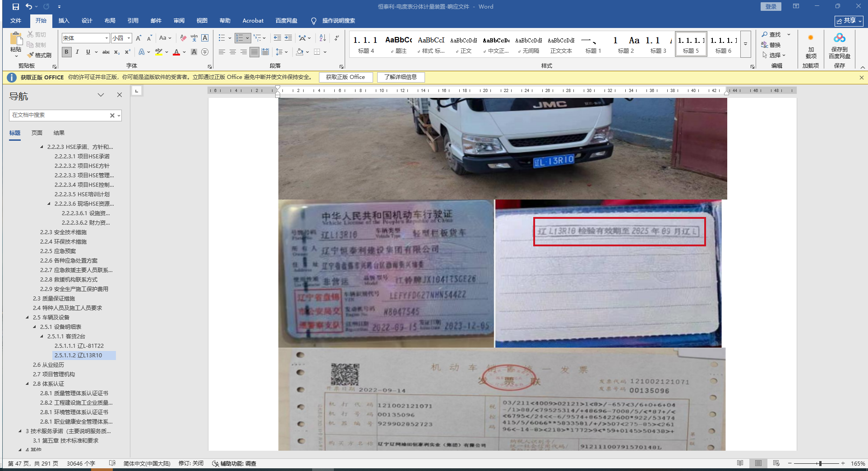The image size is (868, 471).
Task: Apply character shading
Action: (x=194, y=52)
